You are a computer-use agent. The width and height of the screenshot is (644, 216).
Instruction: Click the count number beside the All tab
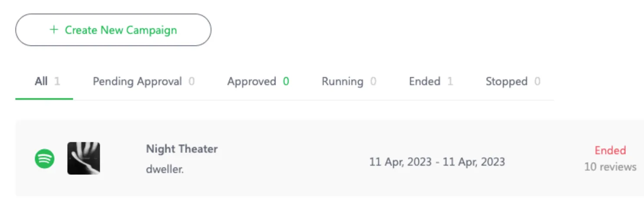click(57, 82)
